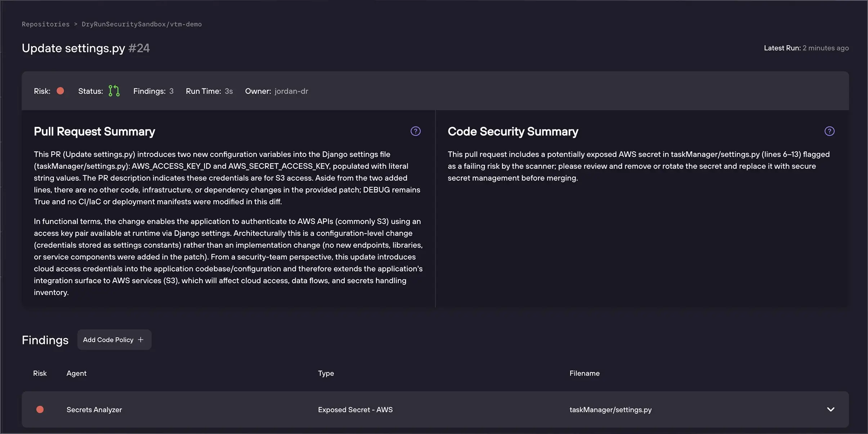Click red risk dot on Secrets Analyzer row
The height and width of the screenshot is (434, 868).
(x=40, y=409)
